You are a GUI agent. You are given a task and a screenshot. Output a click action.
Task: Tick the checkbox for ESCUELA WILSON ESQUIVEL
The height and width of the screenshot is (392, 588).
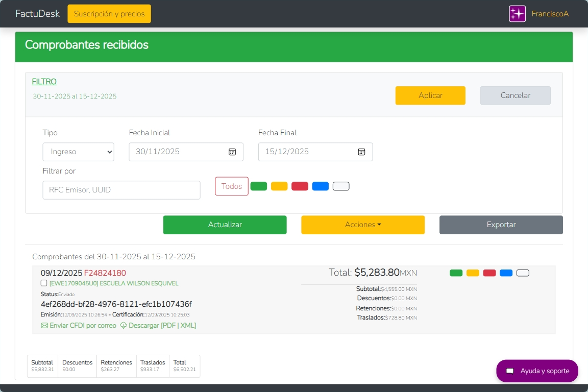[x=44, y=283]
